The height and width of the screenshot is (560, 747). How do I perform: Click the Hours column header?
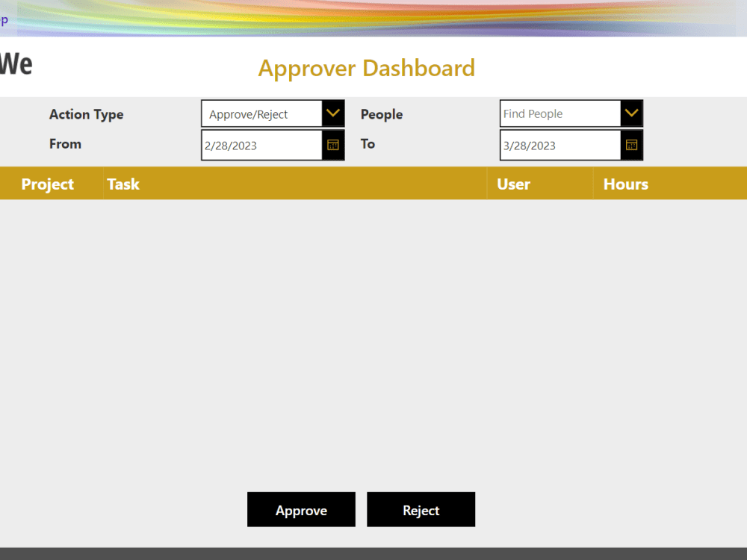(626, 184)
